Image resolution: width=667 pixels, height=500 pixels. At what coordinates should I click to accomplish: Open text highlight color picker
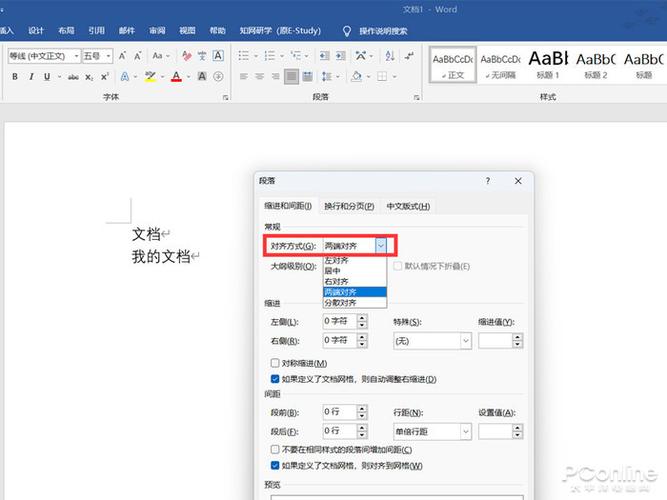pos(162,77)
